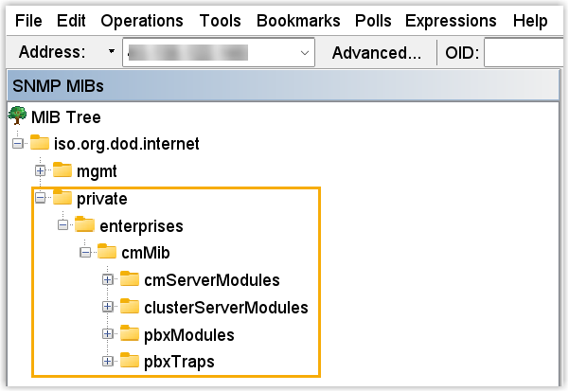569x392 pixels.
Task: Open the Address combo box dropdown
Action: pyautogui.click(x=305, y=53)
